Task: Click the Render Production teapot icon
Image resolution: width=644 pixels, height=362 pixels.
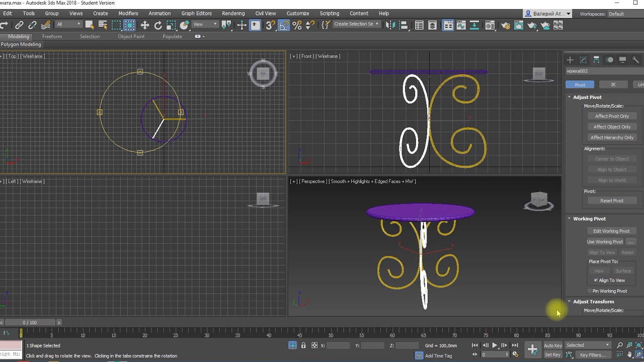Action: (532, 25)
